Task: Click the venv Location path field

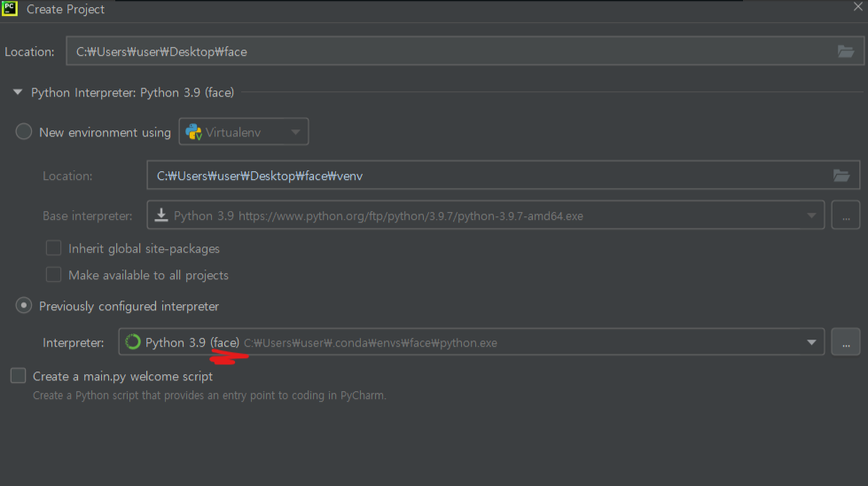Action: point(504,175)
